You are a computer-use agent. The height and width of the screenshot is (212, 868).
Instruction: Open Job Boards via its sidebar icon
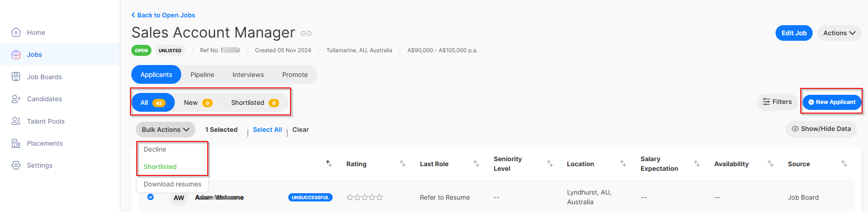click(x=16, y=76)
